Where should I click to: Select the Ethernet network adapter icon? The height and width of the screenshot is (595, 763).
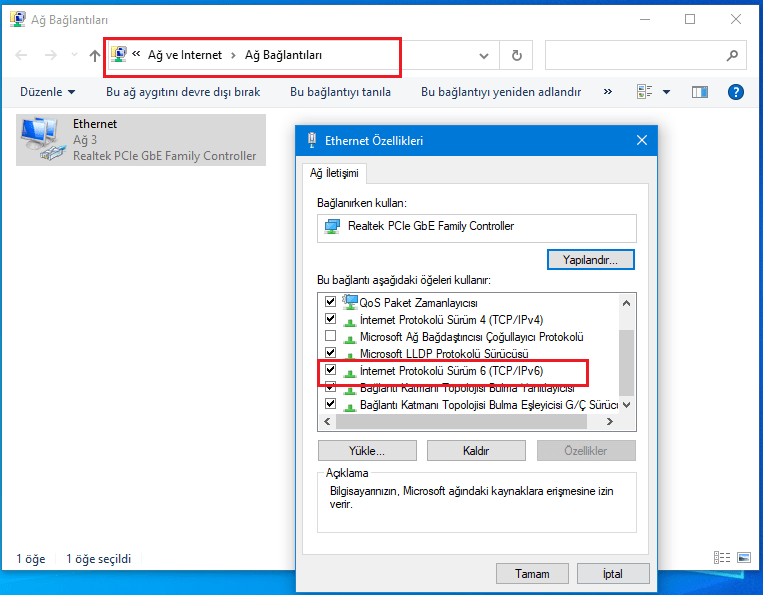[x=42, y=139]
